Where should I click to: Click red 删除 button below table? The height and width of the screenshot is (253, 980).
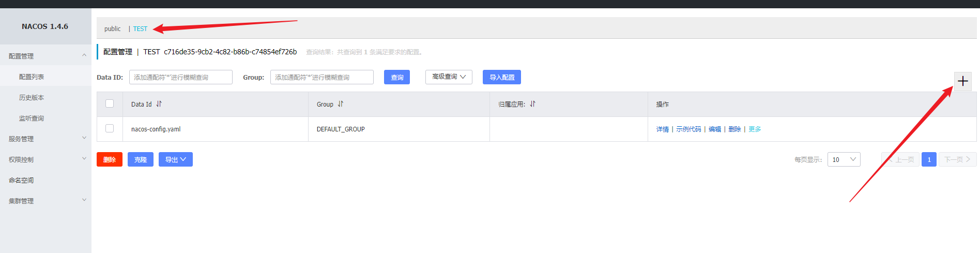[110, 159]
